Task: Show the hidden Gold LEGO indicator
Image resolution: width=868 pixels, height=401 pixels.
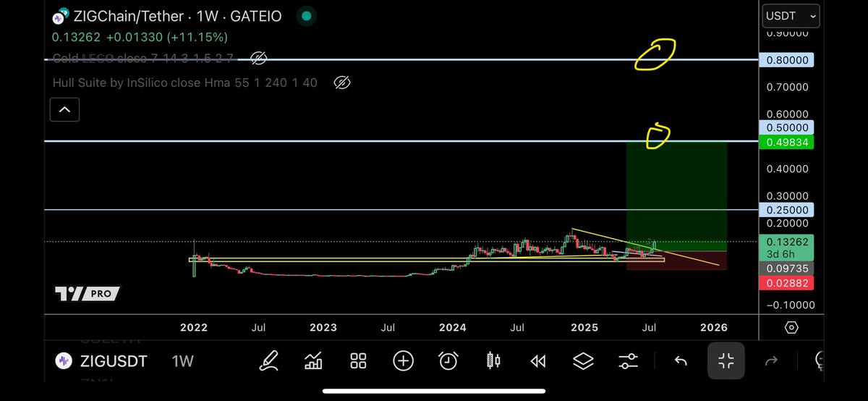Action: (x=258, y=58)
